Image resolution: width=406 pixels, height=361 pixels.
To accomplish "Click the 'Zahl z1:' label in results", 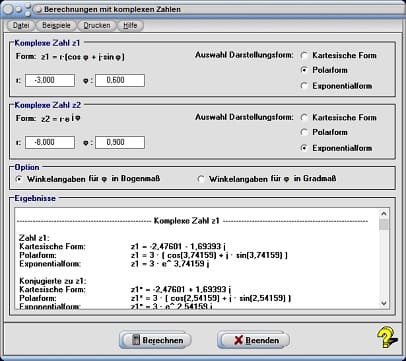I will tap(34, 238).
